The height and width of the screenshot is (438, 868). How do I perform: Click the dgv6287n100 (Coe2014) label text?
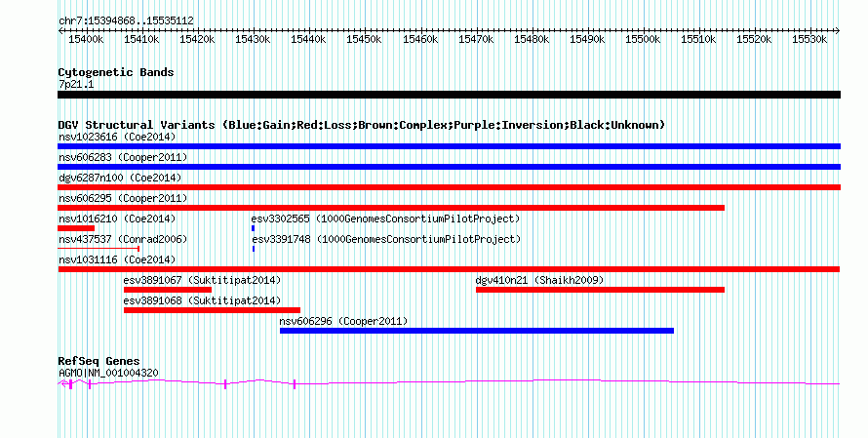[120, 178]
